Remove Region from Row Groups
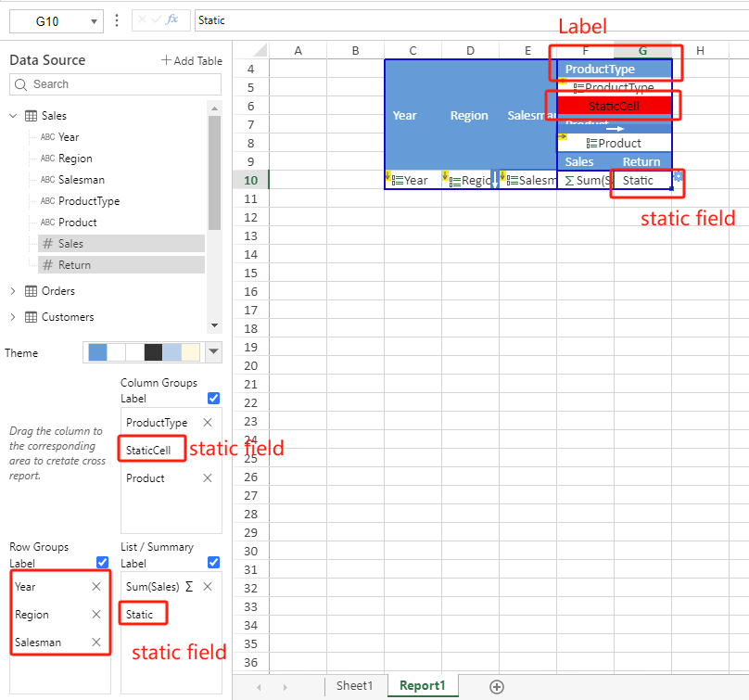The width and height of the screenshot is (749, 700). coord(96,615)
